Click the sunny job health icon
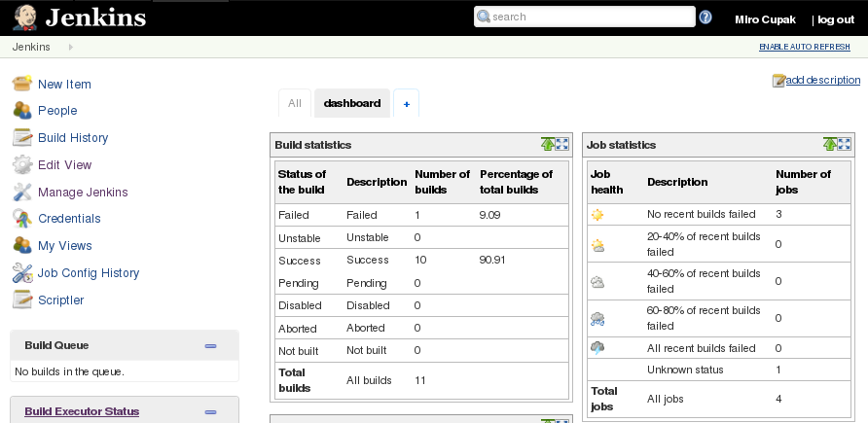This screenshot has height=423, width=868. (597, 215)
